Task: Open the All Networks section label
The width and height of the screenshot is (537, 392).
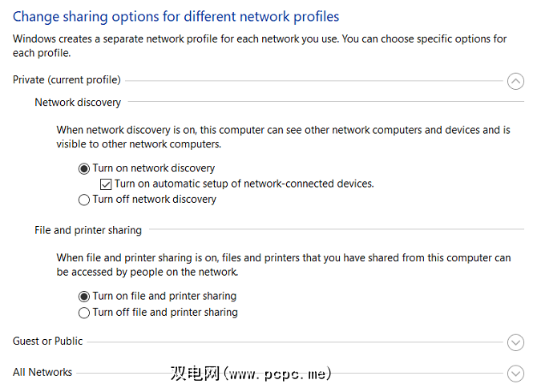Action: [42, 372]
